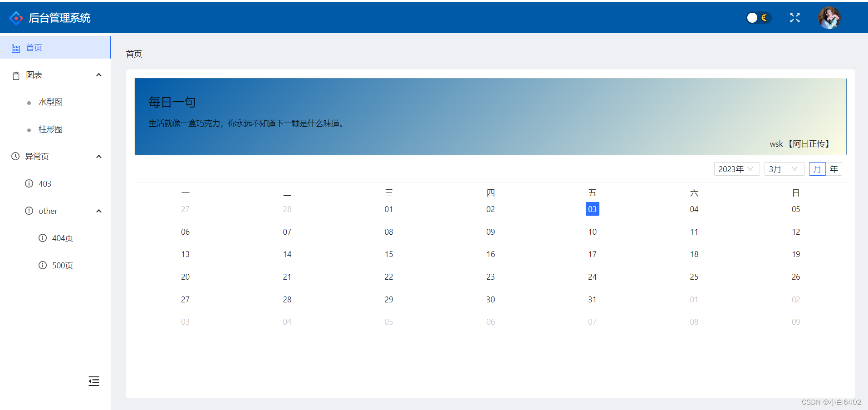This screenshot has width=868, height=410.
Task: Click the 首页 breadcrumb text
Action: click(134, 54)
